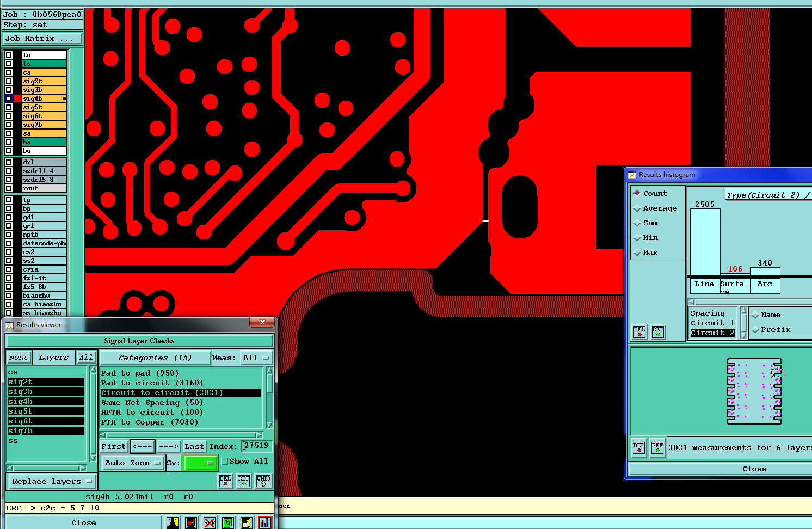Open the Meas All dropdown
Viewport: 812px width, 529px height.
(x=256, y=358)
